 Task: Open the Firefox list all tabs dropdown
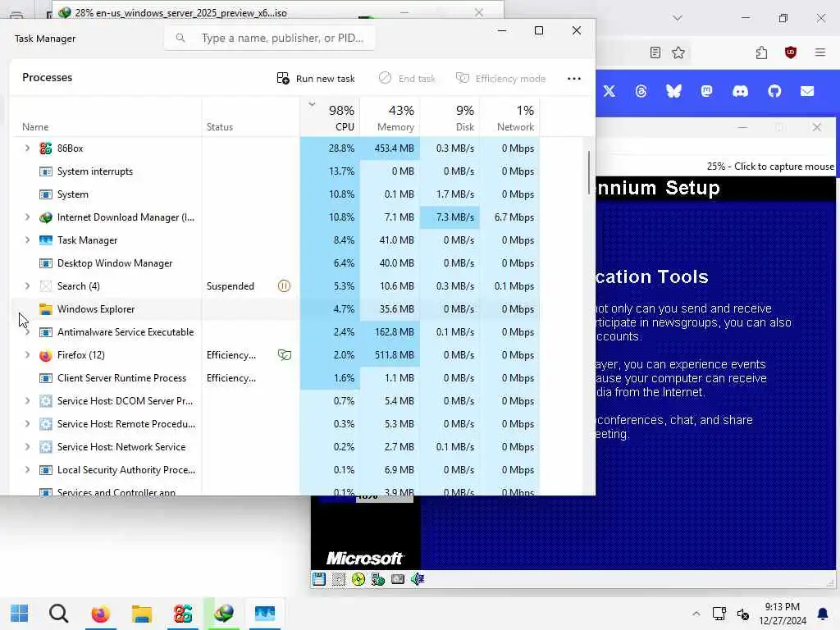pos(678,18)
